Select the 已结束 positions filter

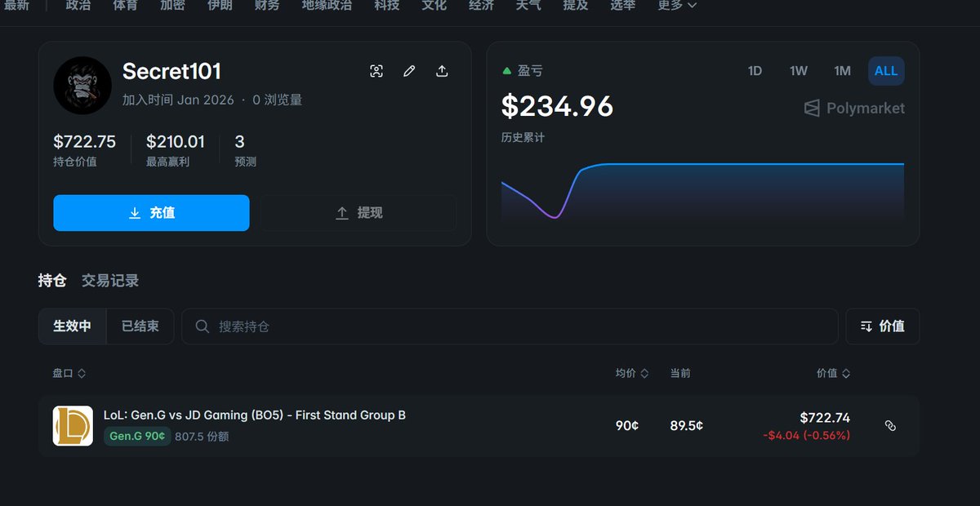139,326
